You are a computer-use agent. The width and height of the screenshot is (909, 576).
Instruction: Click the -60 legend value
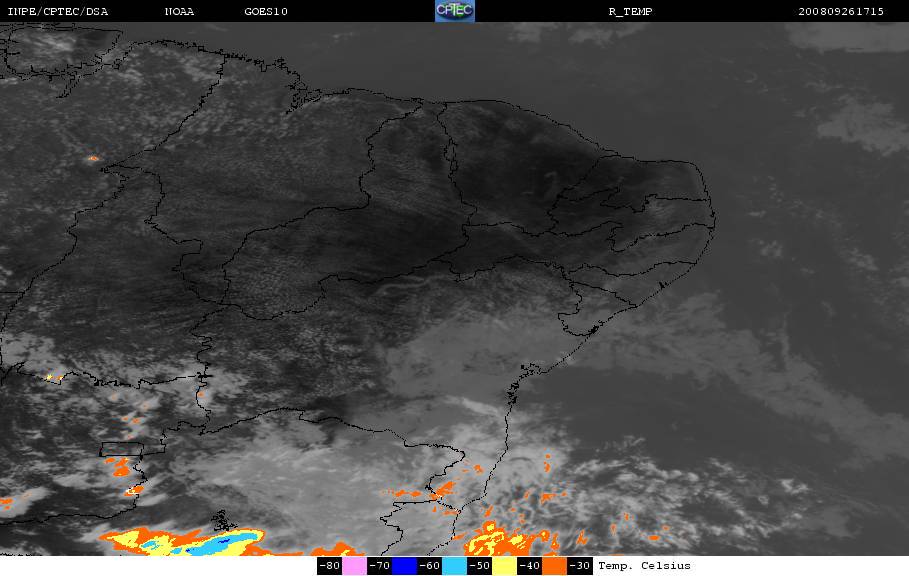click(x=430, y=566)
